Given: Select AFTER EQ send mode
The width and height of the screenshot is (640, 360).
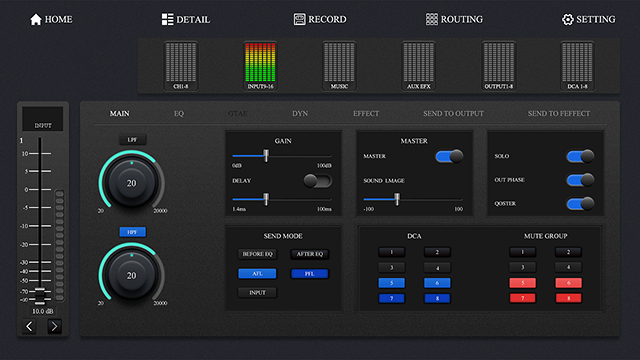Looking at the screenshot, I should pos(309,254).
